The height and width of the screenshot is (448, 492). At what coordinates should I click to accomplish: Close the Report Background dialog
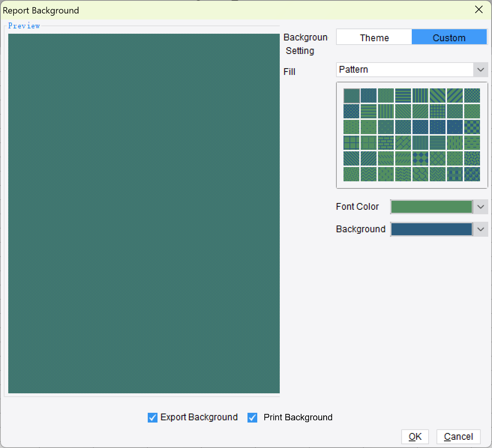point(479,10)
